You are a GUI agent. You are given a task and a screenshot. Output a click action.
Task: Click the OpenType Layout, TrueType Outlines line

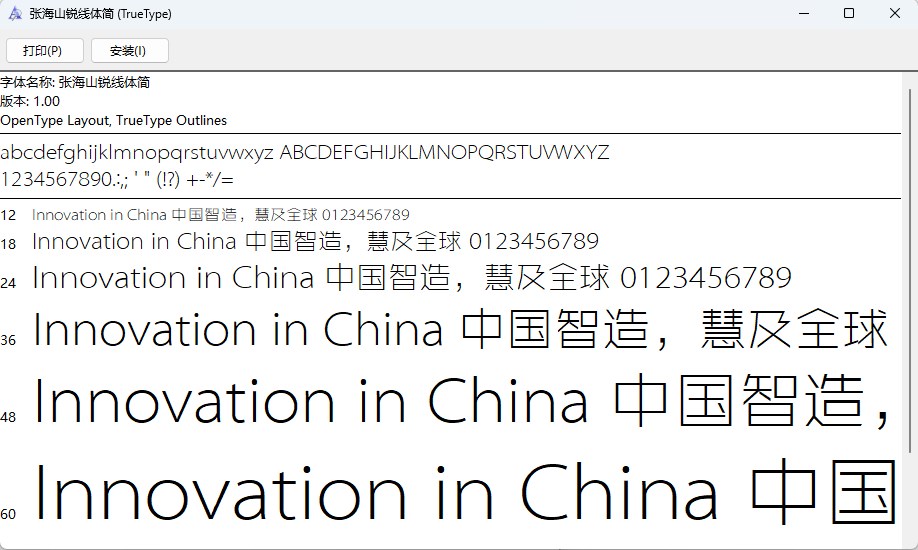click(113, 120)
